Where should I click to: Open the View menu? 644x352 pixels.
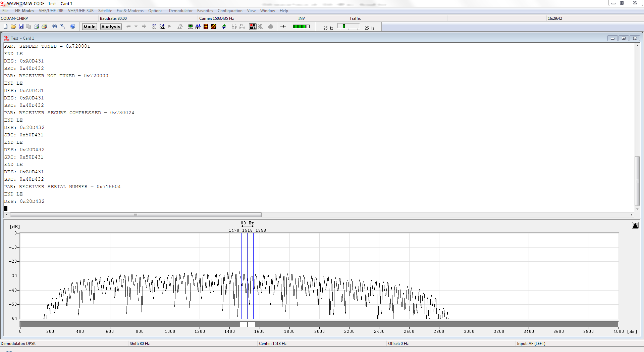(251, 11)
